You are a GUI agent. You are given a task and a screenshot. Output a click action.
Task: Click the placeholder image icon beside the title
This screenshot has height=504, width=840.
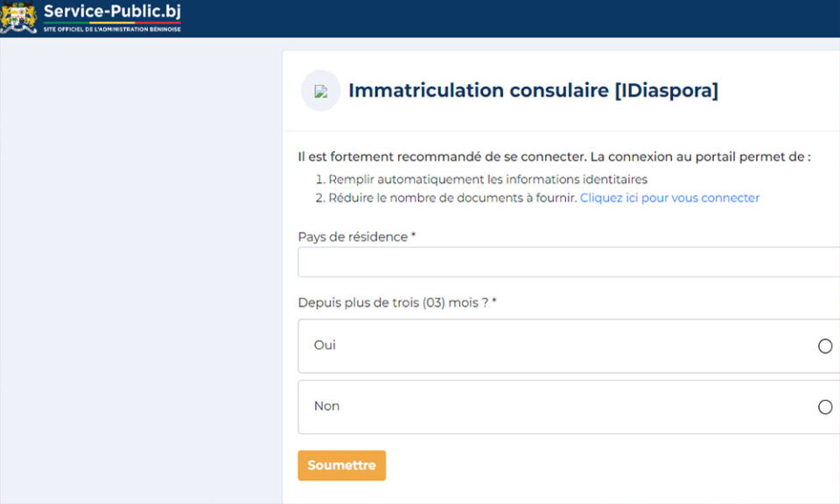click(x=320, y=90)
